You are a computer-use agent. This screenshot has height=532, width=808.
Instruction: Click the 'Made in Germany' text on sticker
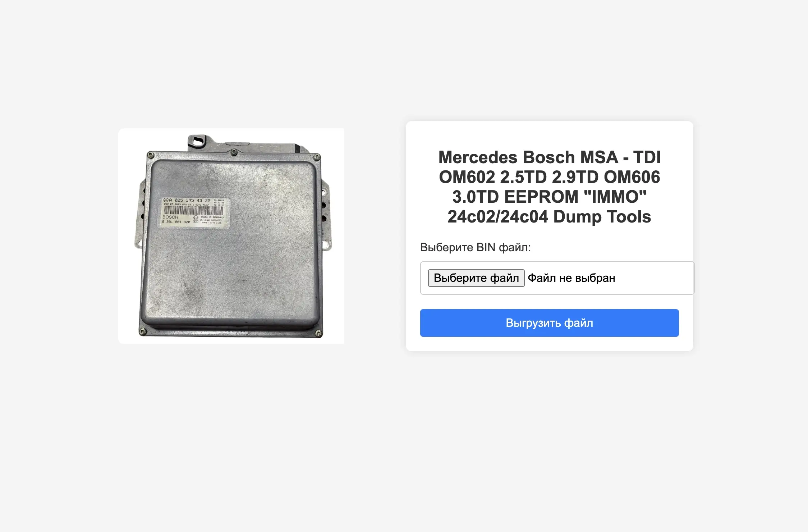pos(212,217)
